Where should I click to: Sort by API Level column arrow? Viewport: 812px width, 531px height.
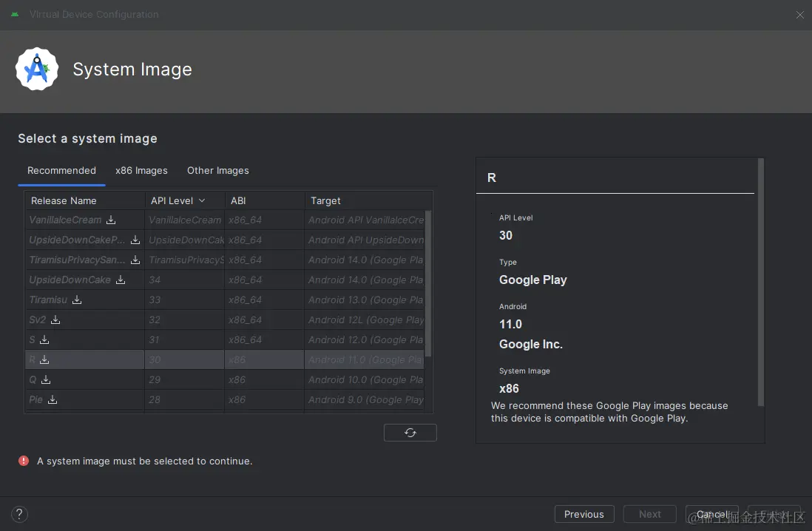[202, 200]
